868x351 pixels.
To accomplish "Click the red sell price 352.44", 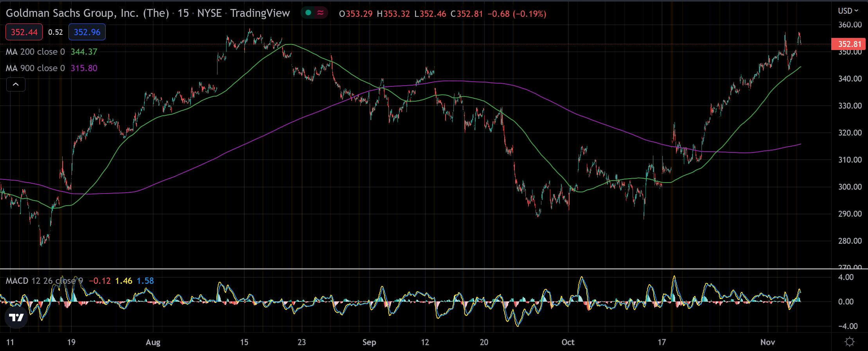I will [x=24, y=32].
